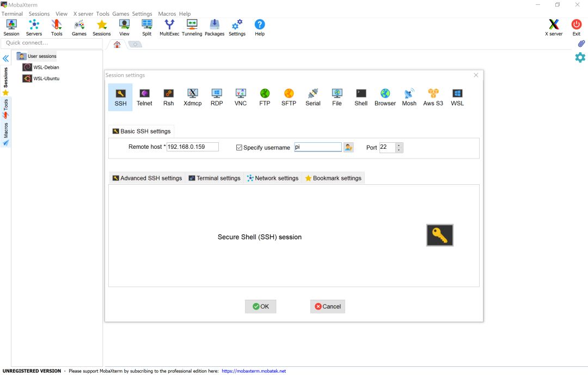Image resolution: width=588 pixels, height=375 pixels.
Task: Click the teal gear icon at right edge
Action: coord(580,57)
